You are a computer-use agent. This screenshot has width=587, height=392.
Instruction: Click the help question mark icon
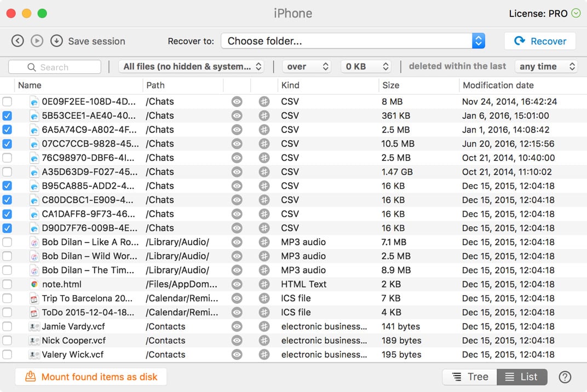[x=565, y=377]
